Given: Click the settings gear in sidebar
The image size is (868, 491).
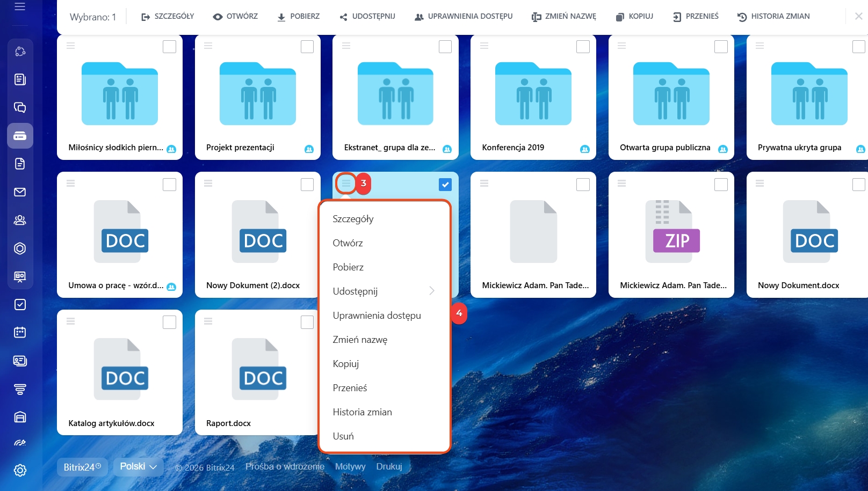Looking at the screenshot, I should 20,471.
